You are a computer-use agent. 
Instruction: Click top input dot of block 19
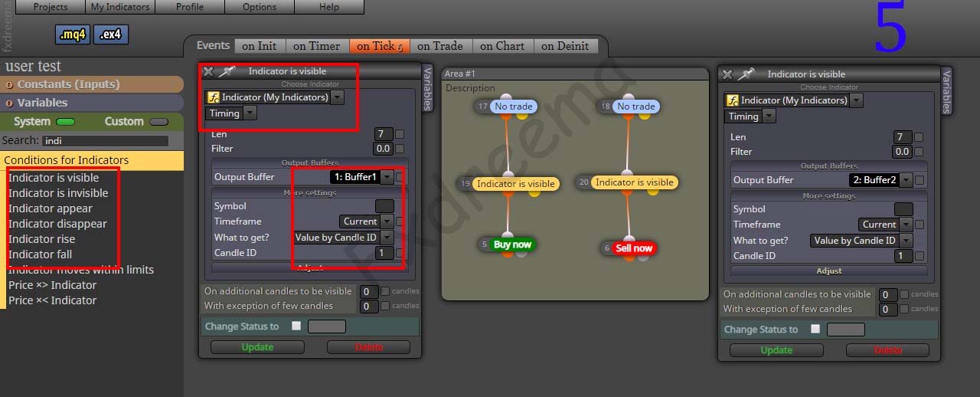tap(507, 175)
